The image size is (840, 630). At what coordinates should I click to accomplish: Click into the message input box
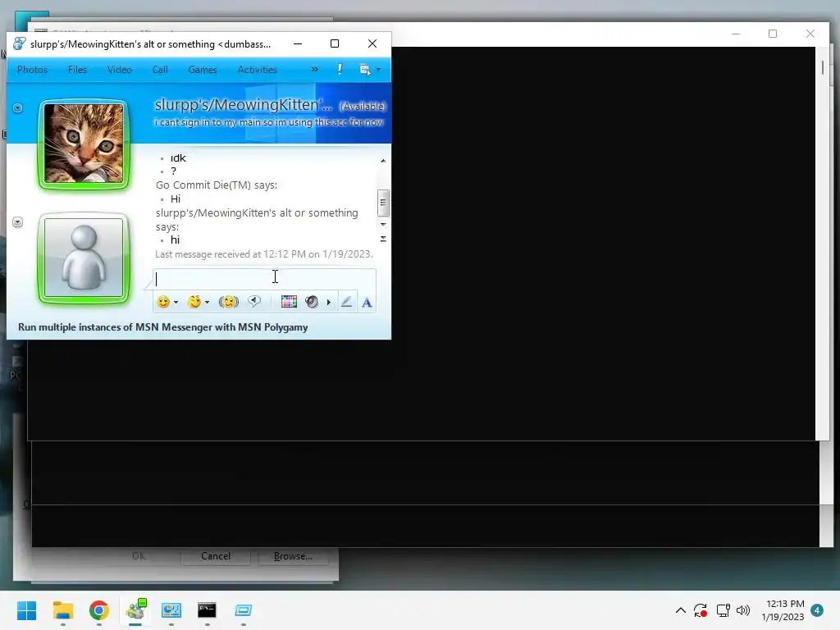pyautogui.click(x=265, y=279)
